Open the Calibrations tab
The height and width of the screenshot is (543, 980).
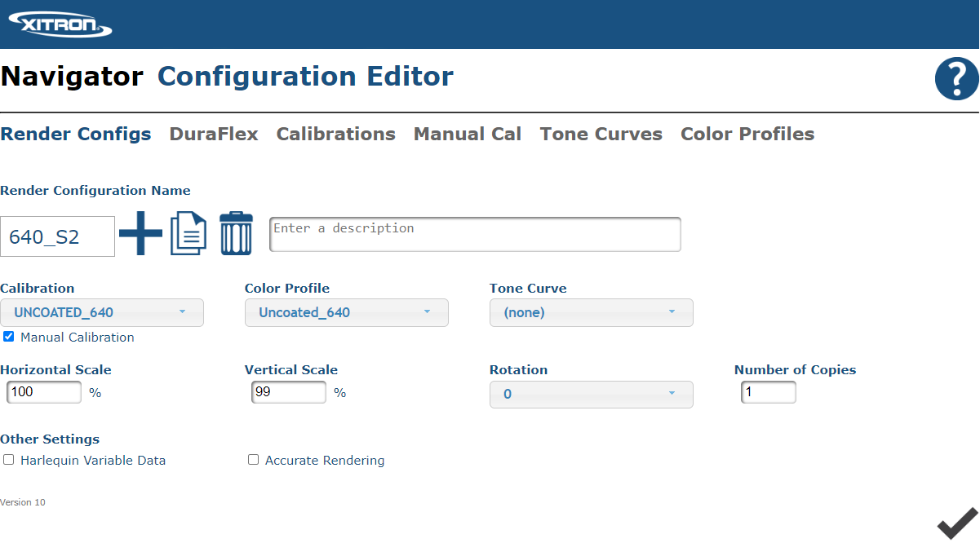point(336,134)
